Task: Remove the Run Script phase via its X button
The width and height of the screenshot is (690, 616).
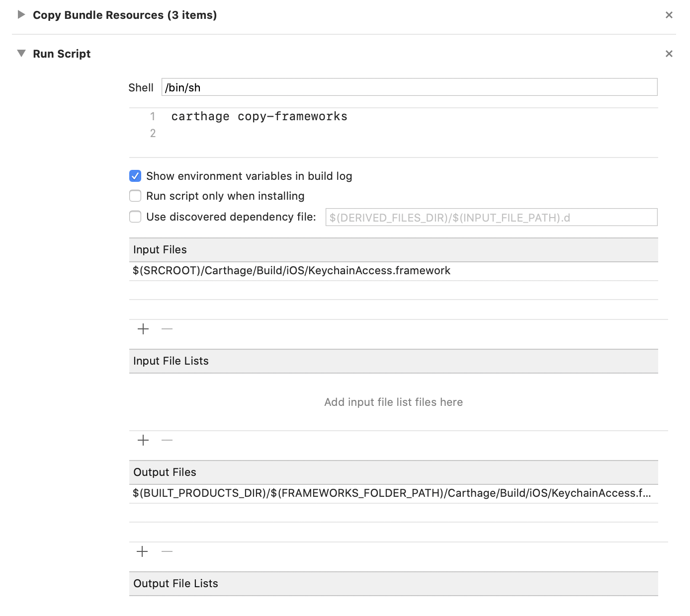Action: point(669,53)
